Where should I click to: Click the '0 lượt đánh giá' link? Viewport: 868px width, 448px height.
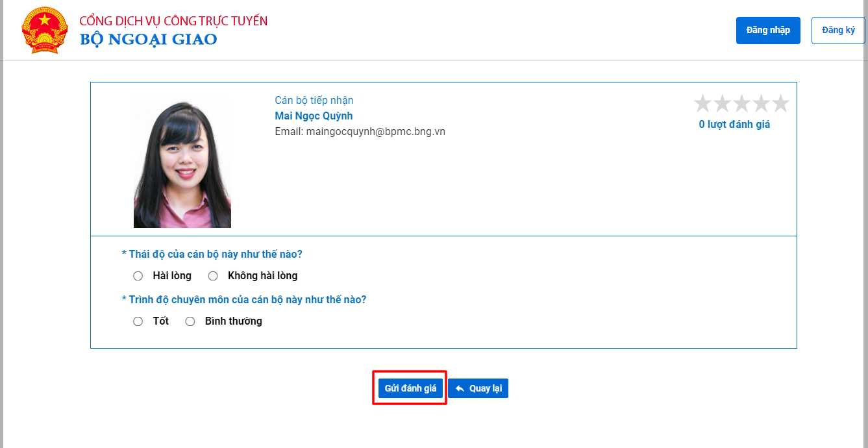[734, 125]
